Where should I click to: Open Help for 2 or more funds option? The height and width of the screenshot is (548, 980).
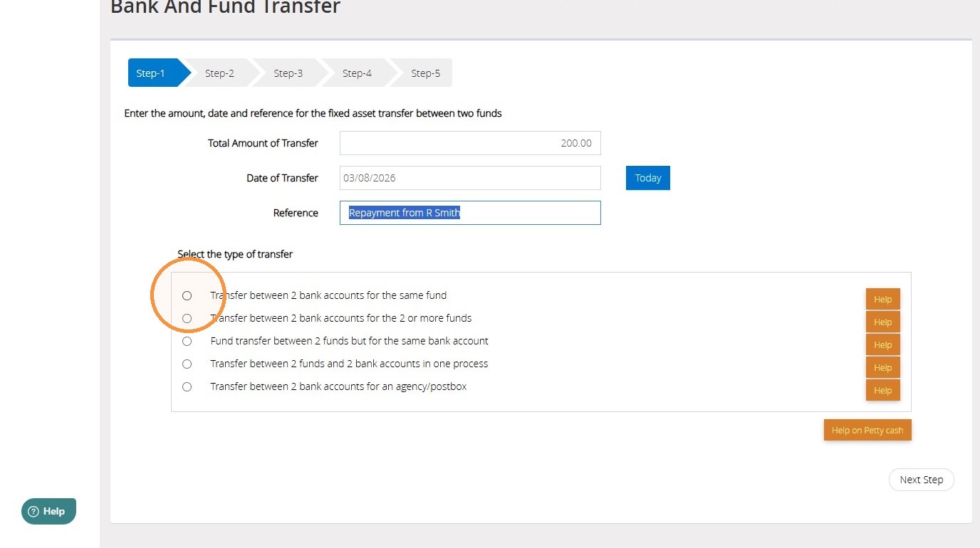(883, 322)
